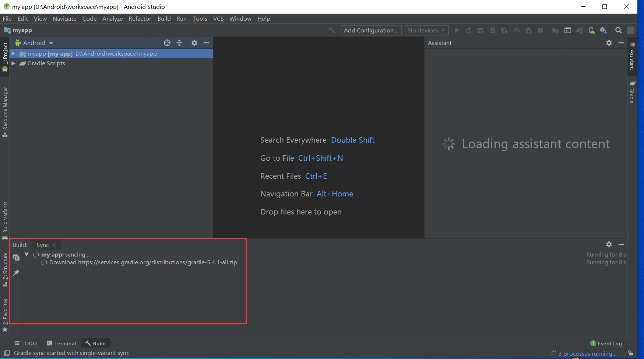Open the 7: Structure side tab

point(5,269)
